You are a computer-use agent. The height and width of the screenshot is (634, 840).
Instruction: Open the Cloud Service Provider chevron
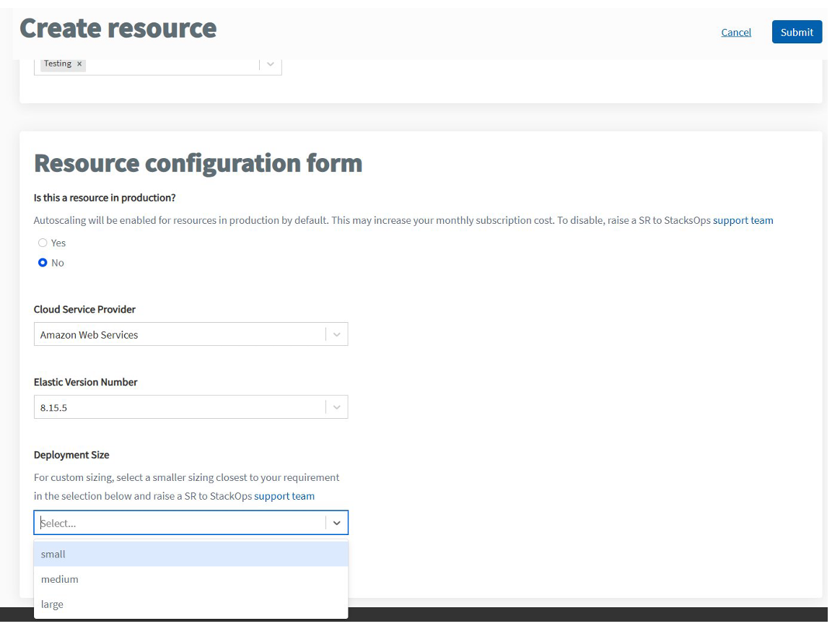coord(336,334)
